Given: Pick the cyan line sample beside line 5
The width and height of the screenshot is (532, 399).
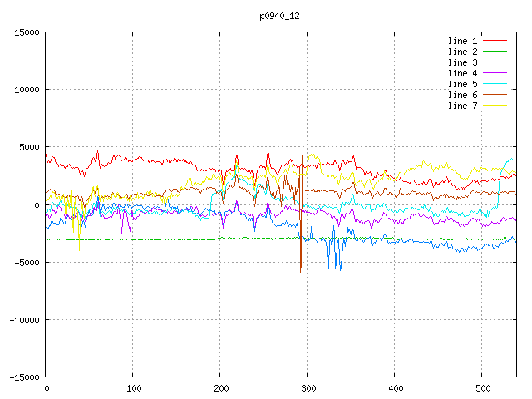Looking at the screenshot, I should (x=495, y=84).
